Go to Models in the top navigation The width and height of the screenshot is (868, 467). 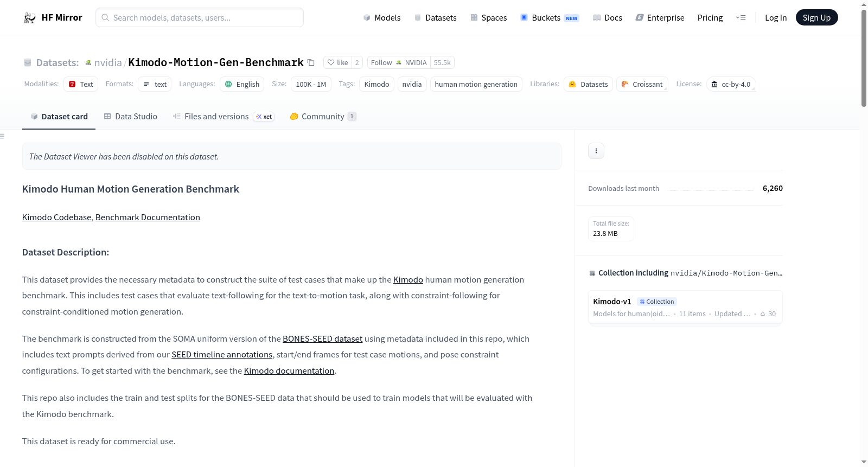coord(382,17)
